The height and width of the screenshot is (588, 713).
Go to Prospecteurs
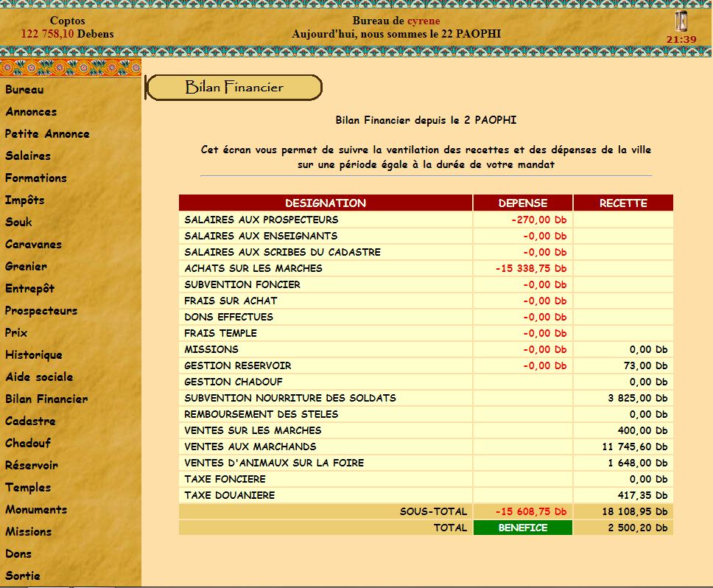tap(41, 311)
